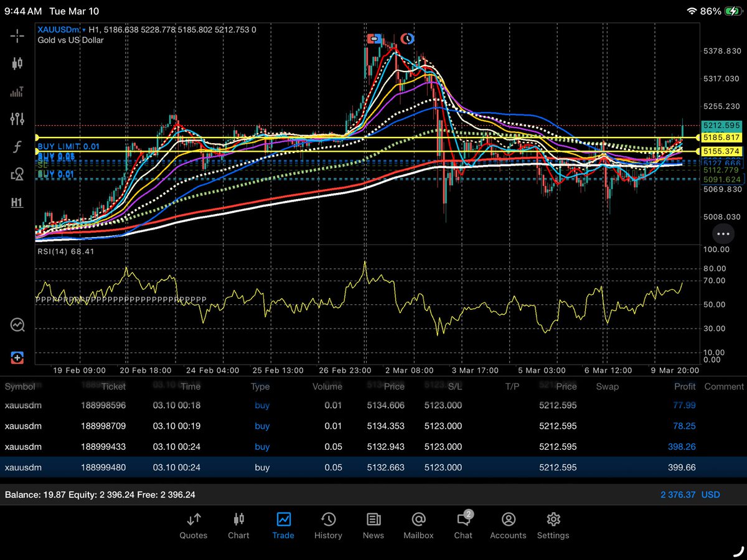Tap ticket number 188999480
The image size is (747, 560).
tap(104, 467)
